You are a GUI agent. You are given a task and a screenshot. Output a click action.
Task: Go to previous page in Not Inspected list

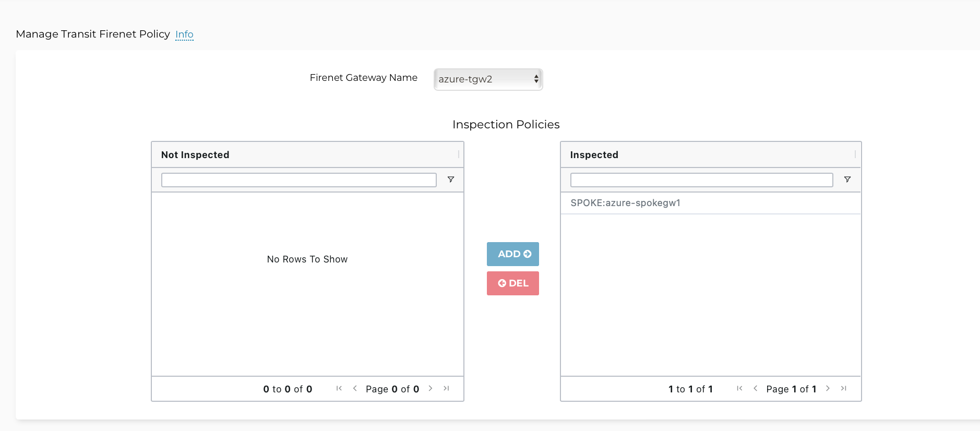click(x=355, y=388)
